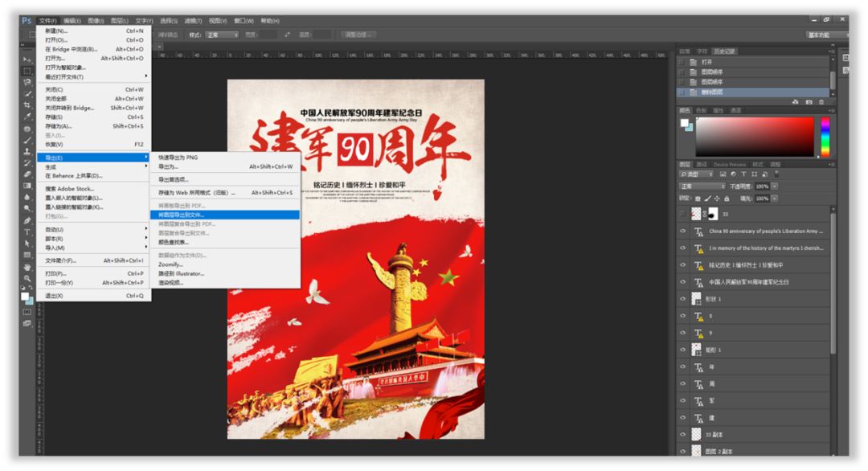Screen dimensions: 868x471
Task: Select the Path Selection tool
Action: [27, 244]
